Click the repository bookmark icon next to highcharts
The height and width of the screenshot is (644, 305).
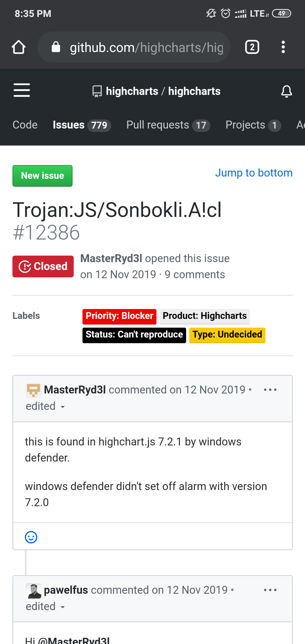click(x=97, y=91)
